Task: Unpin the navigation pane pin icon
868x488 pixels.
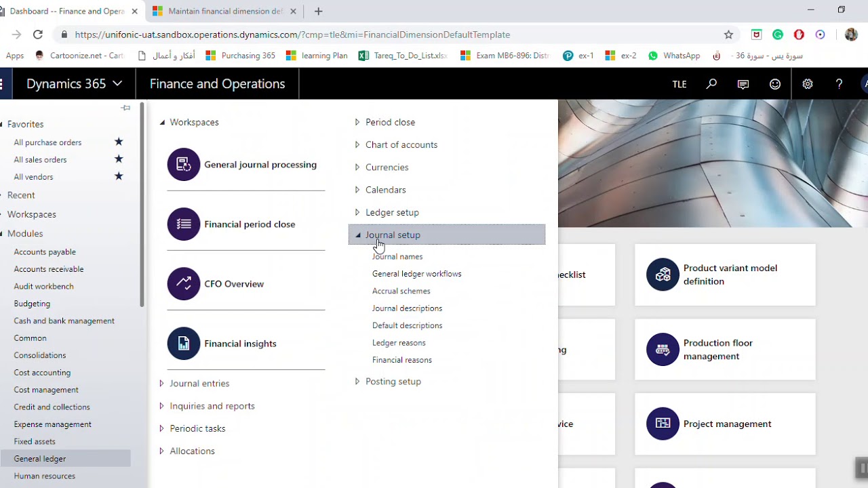Action: (125, 108)
